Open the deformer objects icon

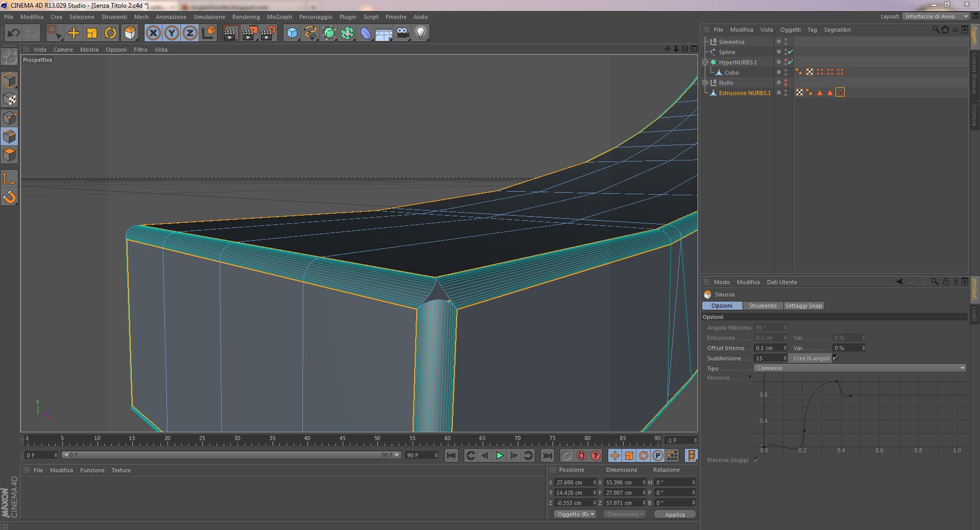[x=366, y=33]
